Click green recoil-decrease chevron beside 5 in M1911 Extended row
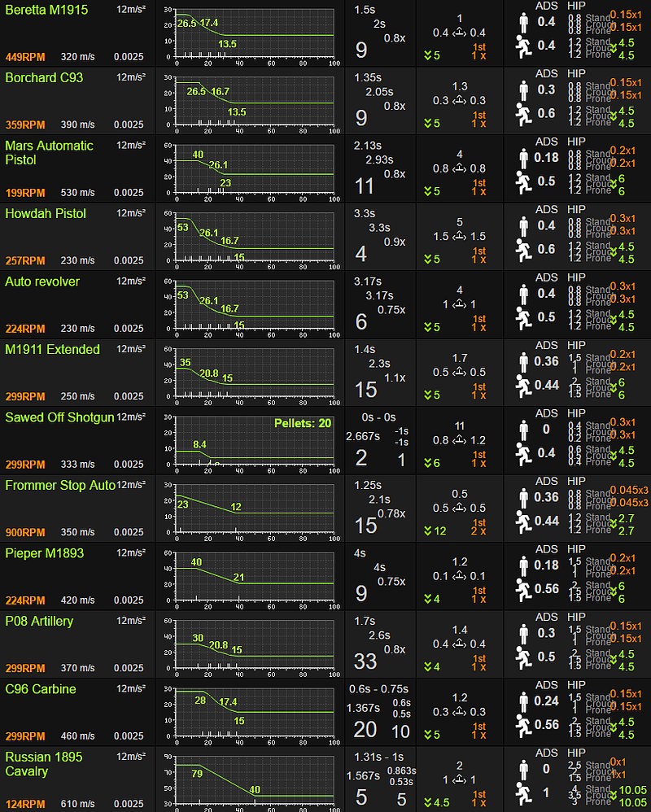 pos(428,395)
